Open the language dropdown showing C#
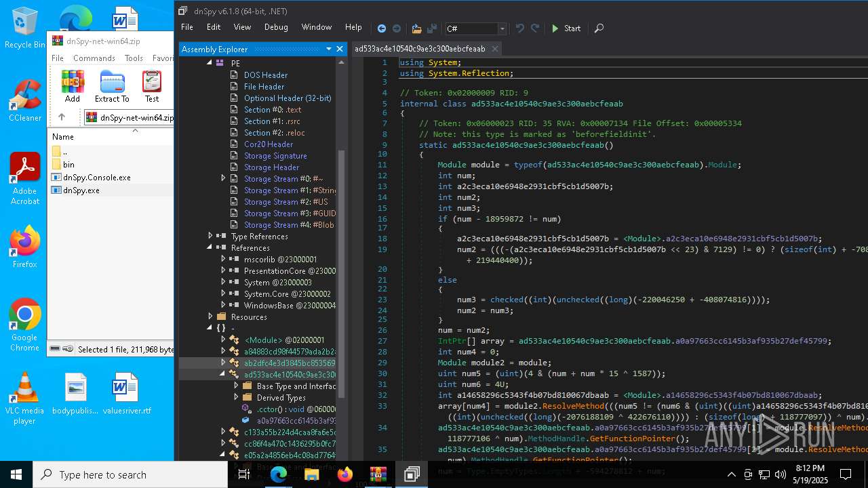Viewport: 868px width, 488px height. pos(475,28)
